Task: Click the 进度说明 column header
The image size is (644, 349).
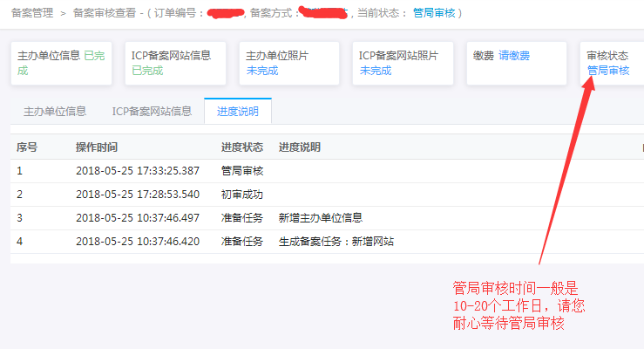Action: pos(300,147)
